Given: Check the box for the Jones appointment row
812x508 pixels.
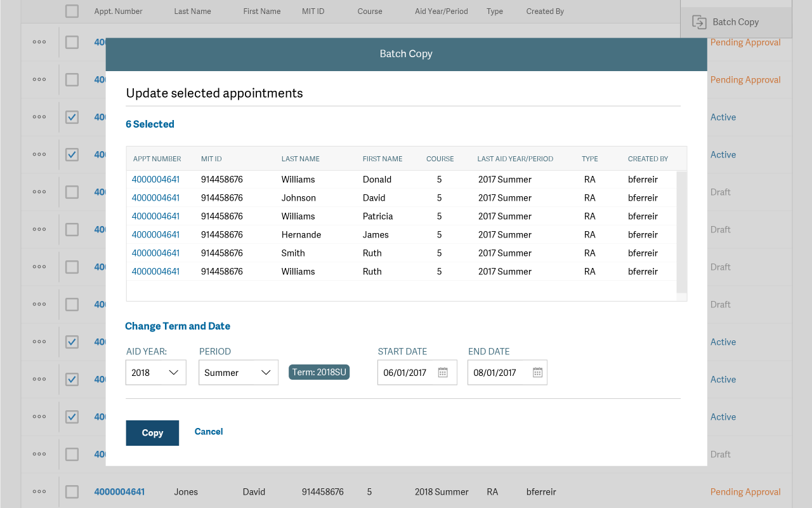Looking at the screenshot, I should (72, 491).
